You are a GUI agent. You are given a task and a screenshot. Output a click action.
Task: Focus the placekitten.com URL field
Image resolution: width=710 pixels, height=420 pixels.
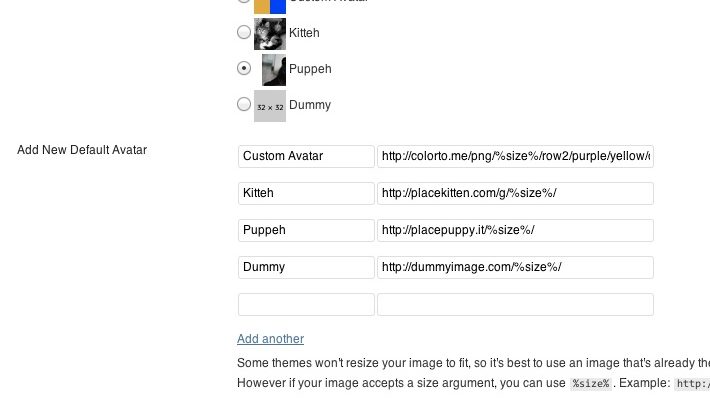(515, 193)
